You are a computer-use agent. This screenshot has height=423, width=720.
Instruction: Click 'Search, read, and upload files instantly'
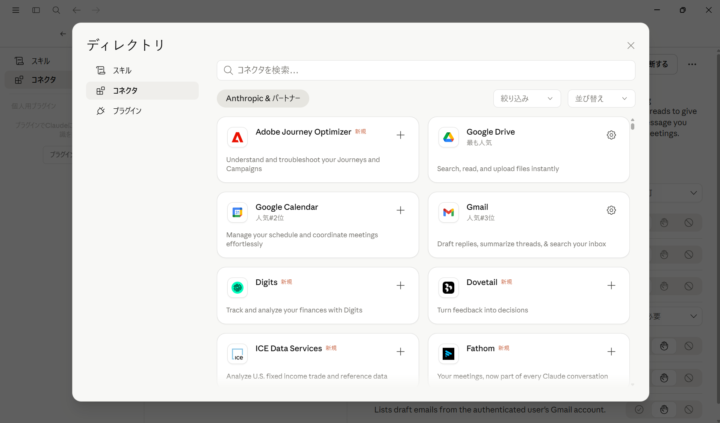(498, 169)
